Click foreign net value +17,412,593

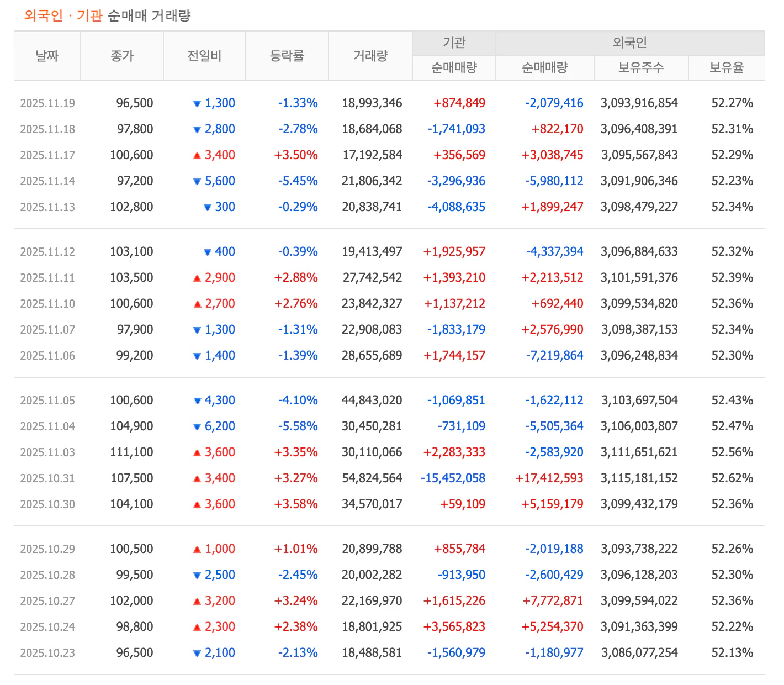click(549, 478)
